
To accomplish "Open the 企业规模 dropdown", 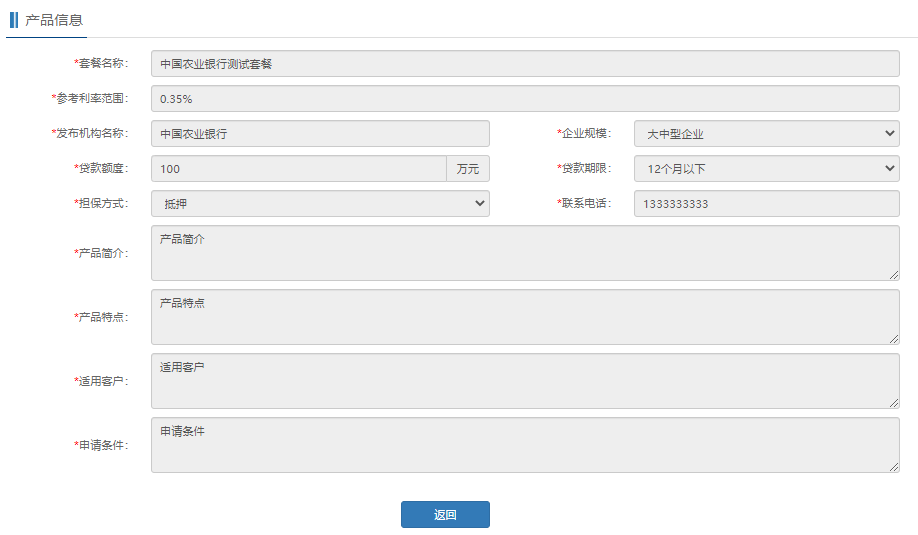I will (x=766, y=134).
